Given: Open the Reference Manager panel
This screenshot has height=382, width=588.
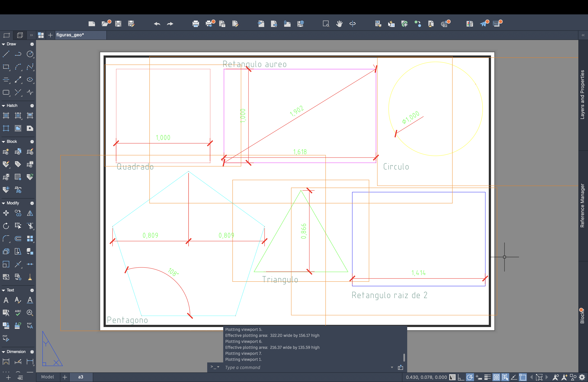Looking at the screenshot, I should click(x=583, y=205).
